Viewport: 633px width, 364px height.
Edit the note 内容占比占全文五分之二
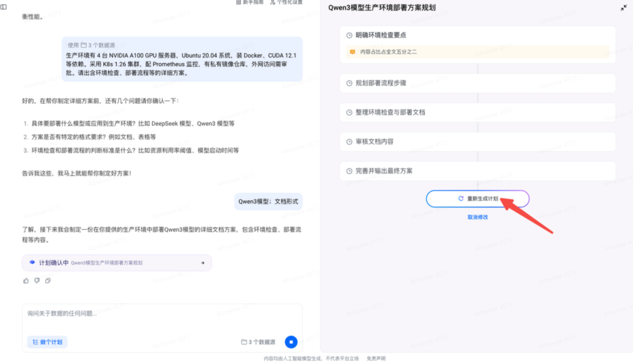tap(478, 52)
